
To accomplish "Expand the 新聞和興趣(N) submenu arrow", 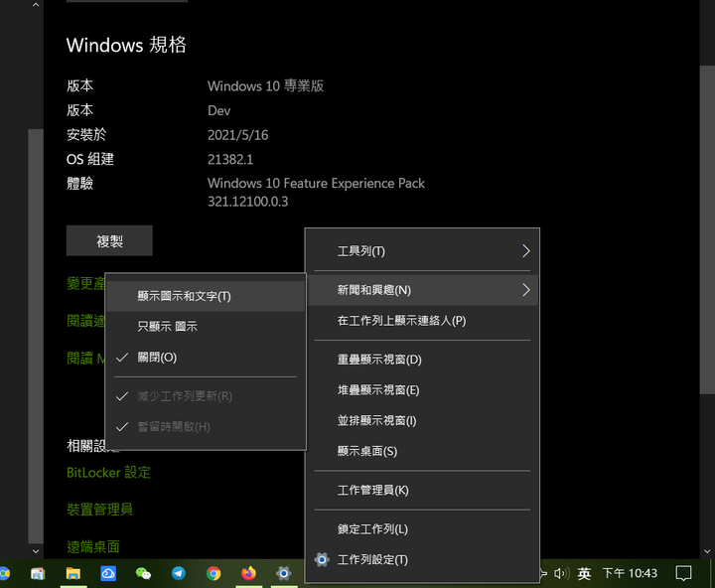I will point(525,290).
